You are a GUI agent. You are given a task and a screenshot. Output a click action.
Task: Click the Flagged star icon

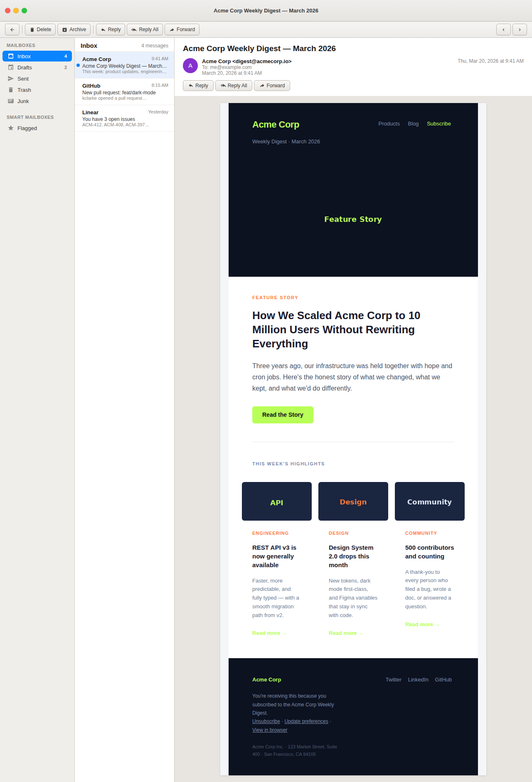pos(11,128)
